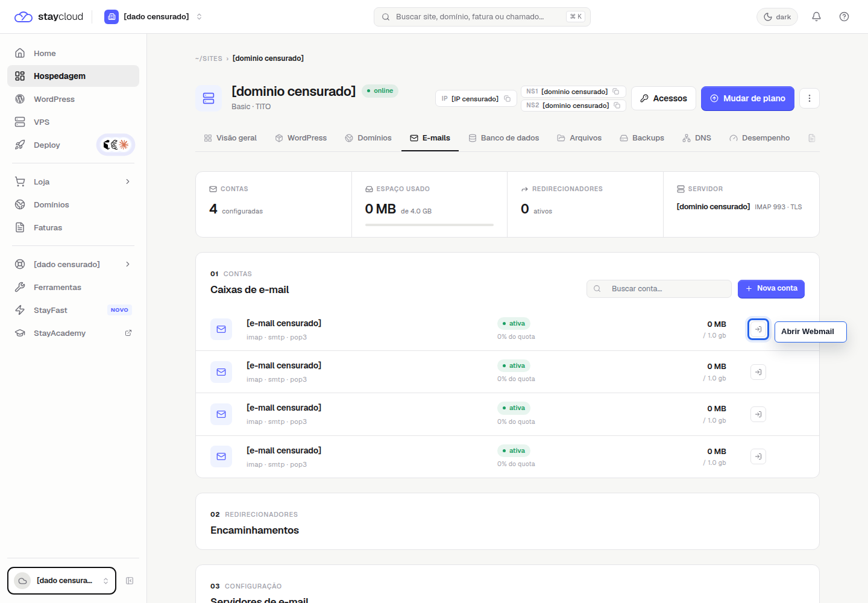Click the fourth account's envelope icon

[x=221, y=456]
